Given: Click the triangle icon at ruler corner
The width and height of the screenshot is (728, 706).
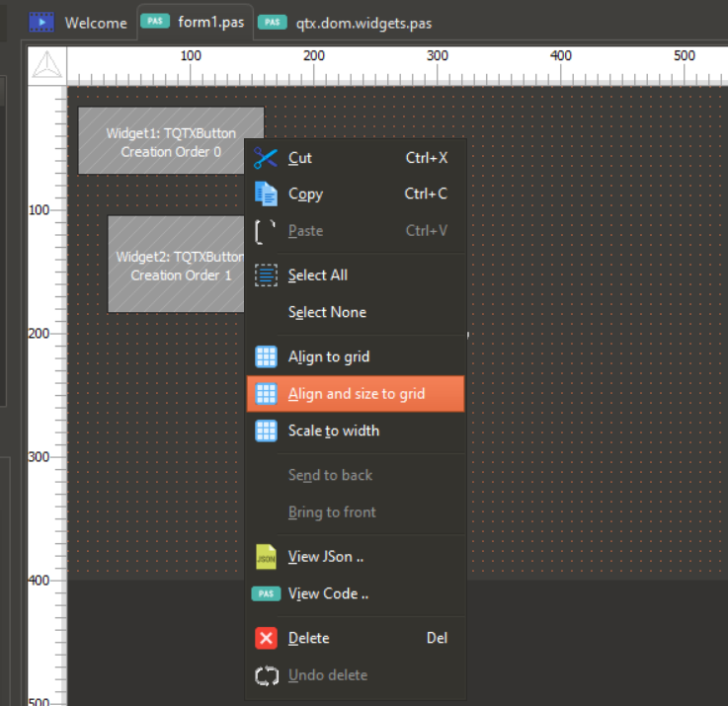Looking at the screenshot, I should pos(46,66).
